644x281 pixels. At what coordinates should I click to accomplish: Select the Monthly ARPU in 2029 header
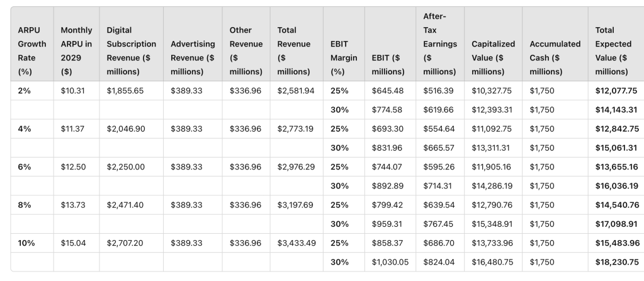76,51
